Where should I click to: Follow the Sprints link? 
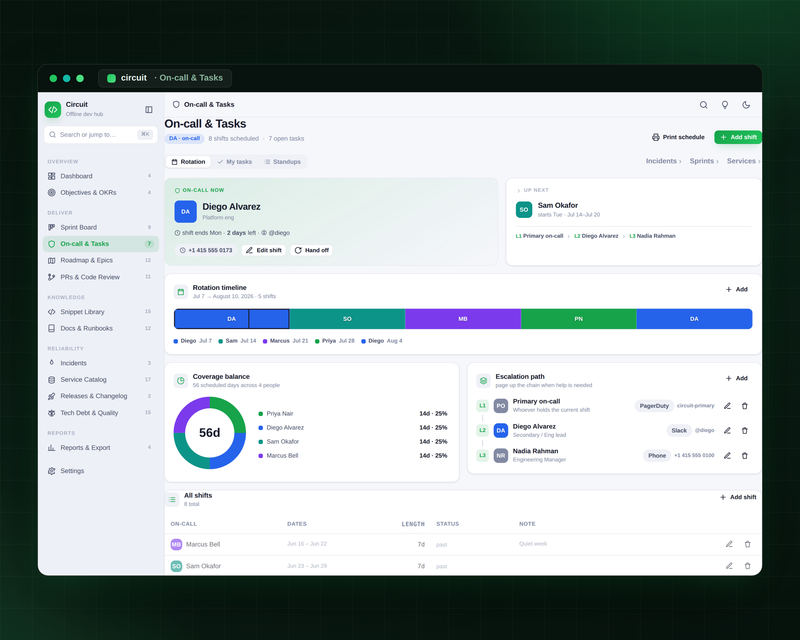coord(704,161)
